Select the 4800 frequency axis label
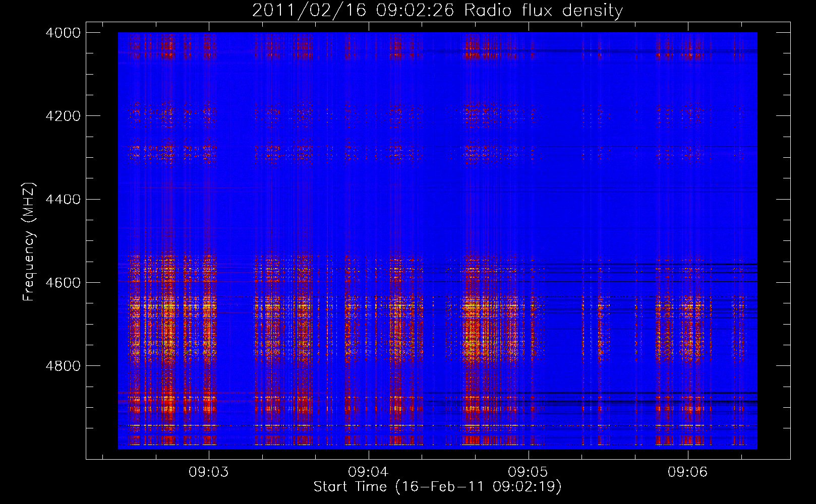 pos(63,366)
